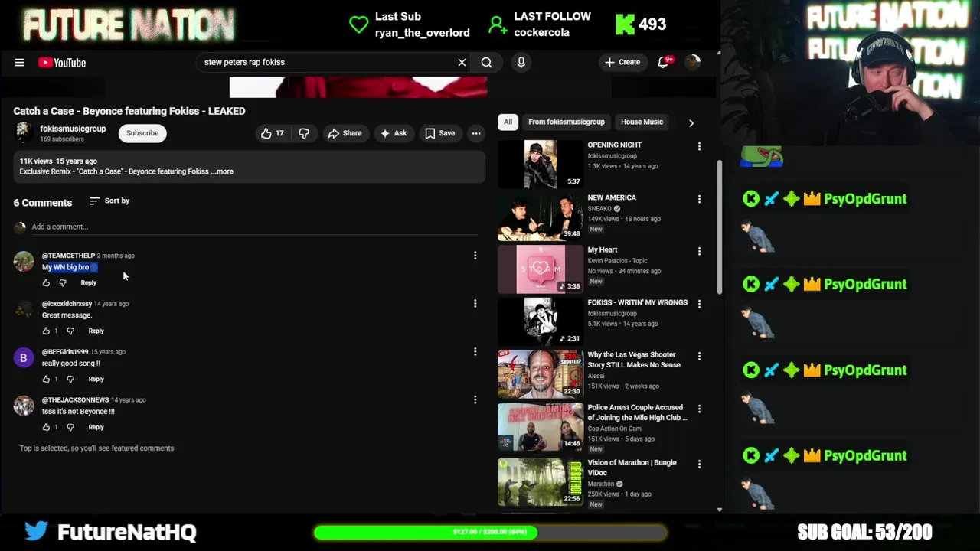The image size is (980, 551).
Task: Open the Las Vegas Shooter video thumbnail
Action: coord(540,374)
